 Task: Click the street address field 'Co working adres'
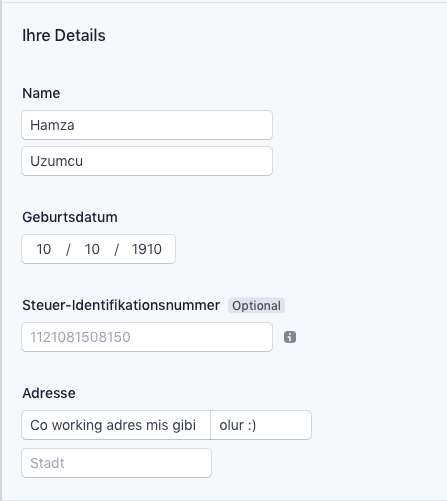point(116,425)
